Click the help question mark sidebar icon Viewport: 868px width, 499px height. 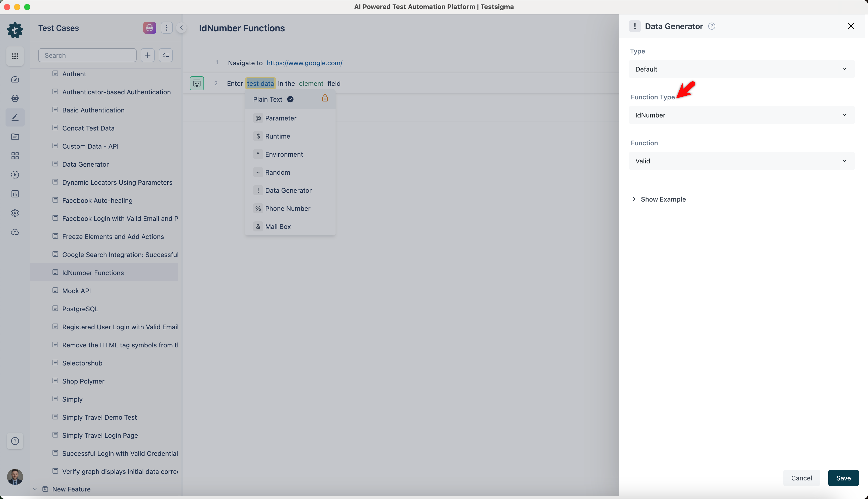point(15,441)
